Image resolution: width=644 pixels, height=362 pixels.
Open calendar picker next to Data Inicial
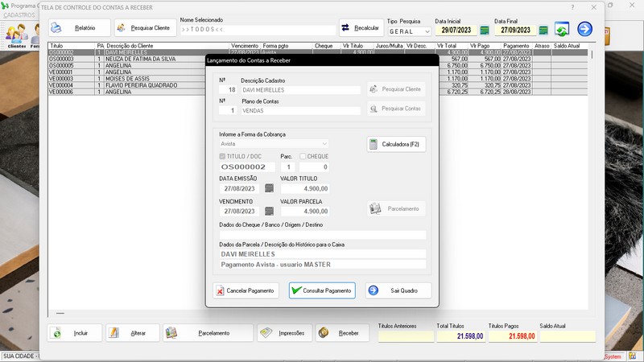(485, 31)
